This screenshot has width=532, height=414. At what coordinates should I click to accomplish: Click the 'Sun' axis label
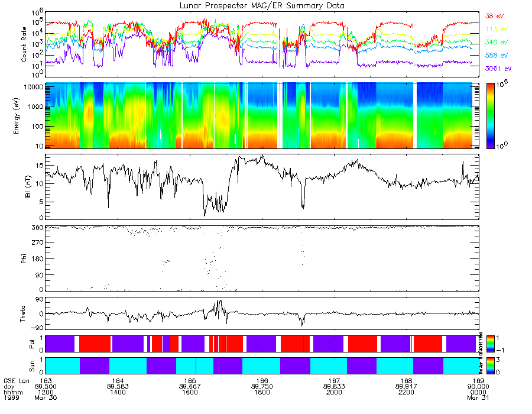[x=32, y=366]
